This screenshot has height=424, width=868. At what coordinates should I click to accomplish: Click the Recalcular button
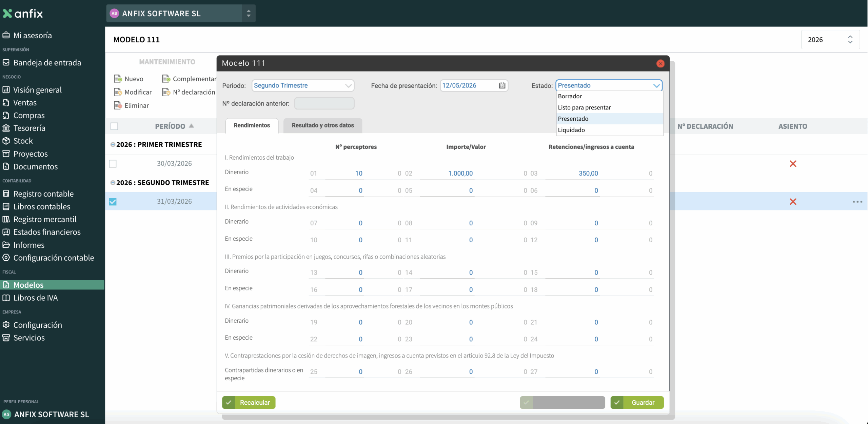249,403
